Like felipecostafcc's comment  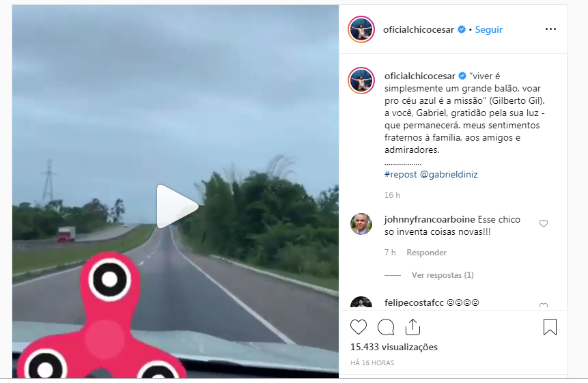544,305
